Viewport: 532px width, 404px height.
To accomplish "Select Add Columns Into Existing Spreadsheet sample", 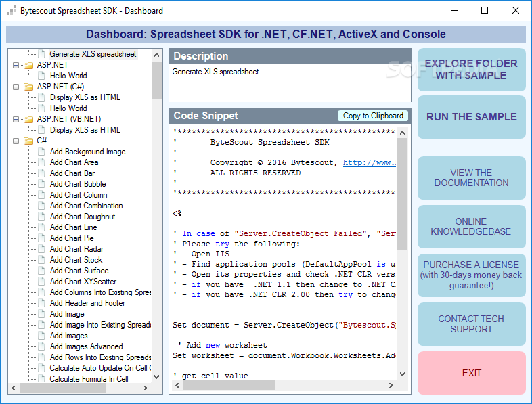I will click(x=100, y=292).
